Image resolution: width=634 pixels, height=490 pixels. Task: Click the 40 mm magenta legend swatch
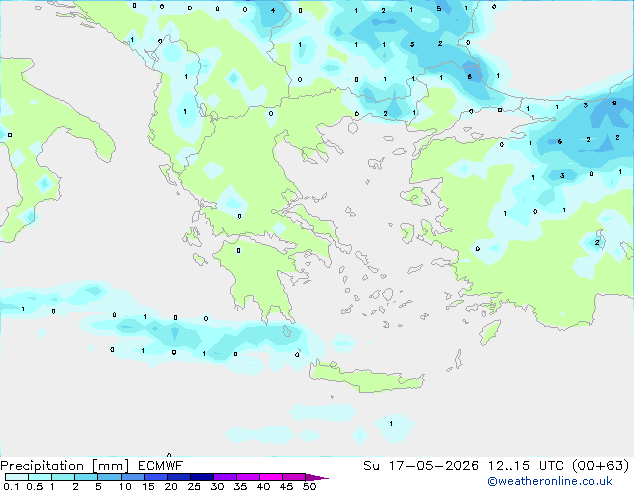click(271, 477)
